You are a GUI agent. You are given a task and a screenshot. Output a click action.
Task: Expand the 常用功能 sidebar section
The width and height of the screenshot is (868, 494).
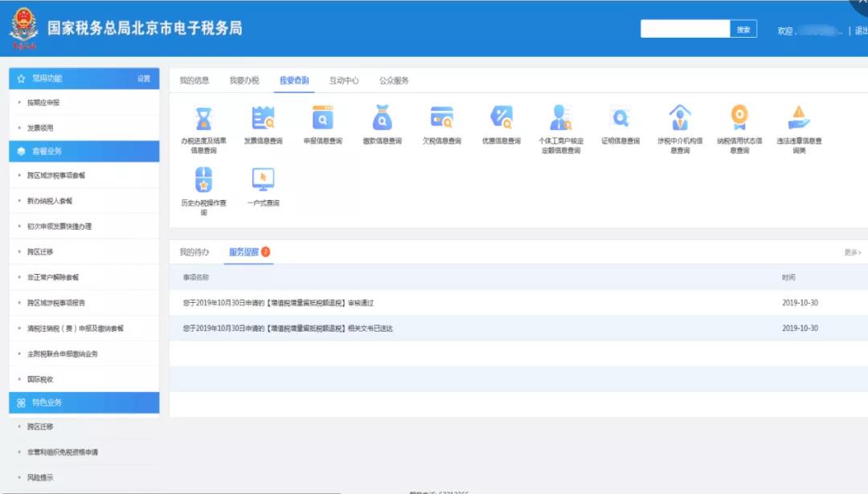click(50, 79)
